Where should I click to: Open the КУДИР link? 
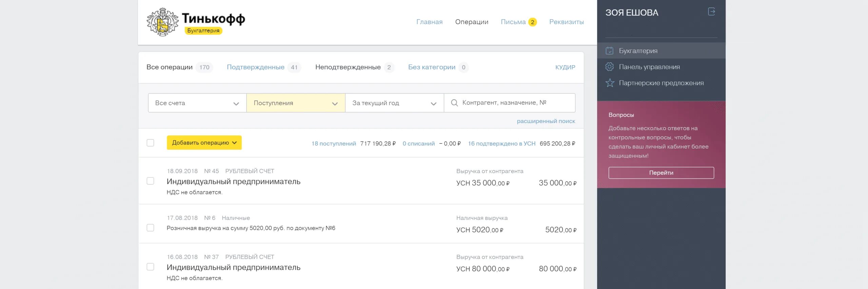click(x=565, y=67)
